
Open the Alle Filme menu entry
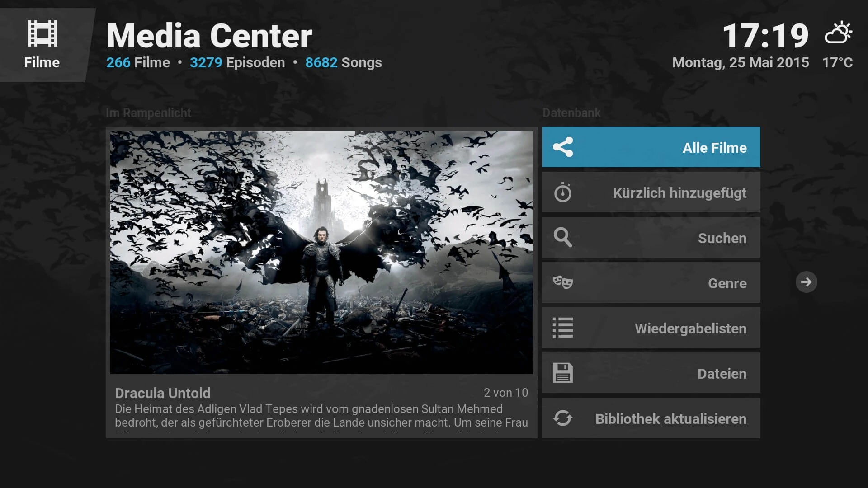pyautogui.click(x=651, y=147)
